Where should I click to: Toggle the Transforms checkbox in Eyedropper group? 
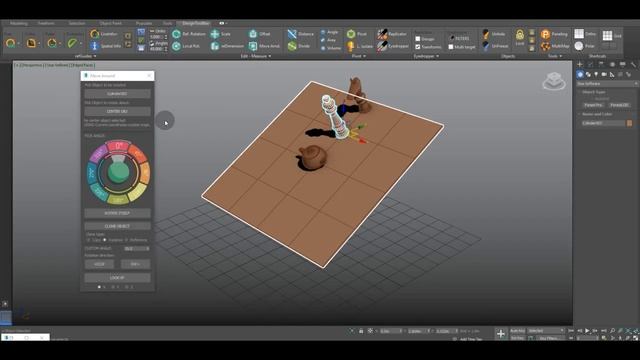418,47
